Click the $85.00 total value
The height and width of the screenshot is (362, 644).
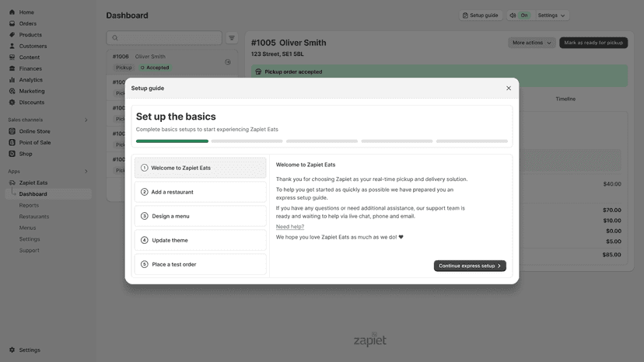(x=611, y=255)
